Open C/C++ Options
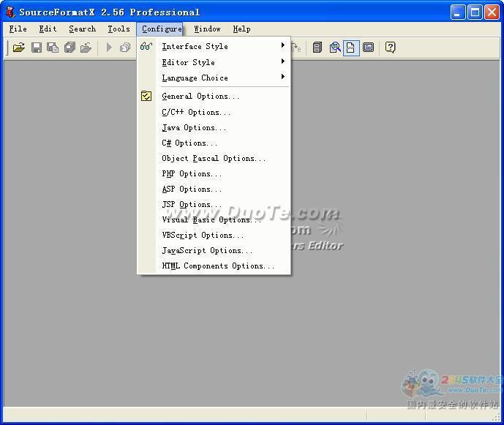 click(214, 112)
